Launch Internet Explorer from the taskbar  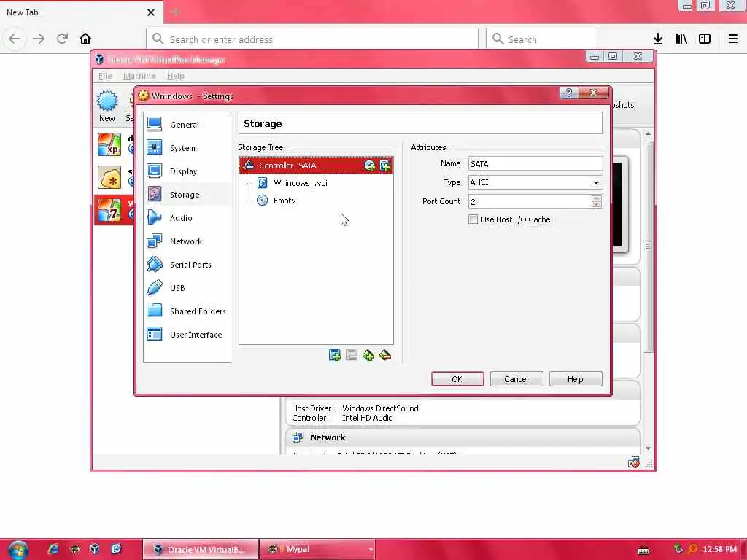point(53,549)
